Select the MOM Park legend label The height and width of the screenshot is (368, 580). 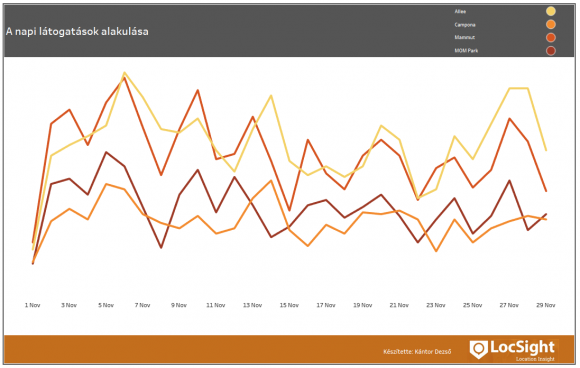pyautogui.click(x=466, y=51)
